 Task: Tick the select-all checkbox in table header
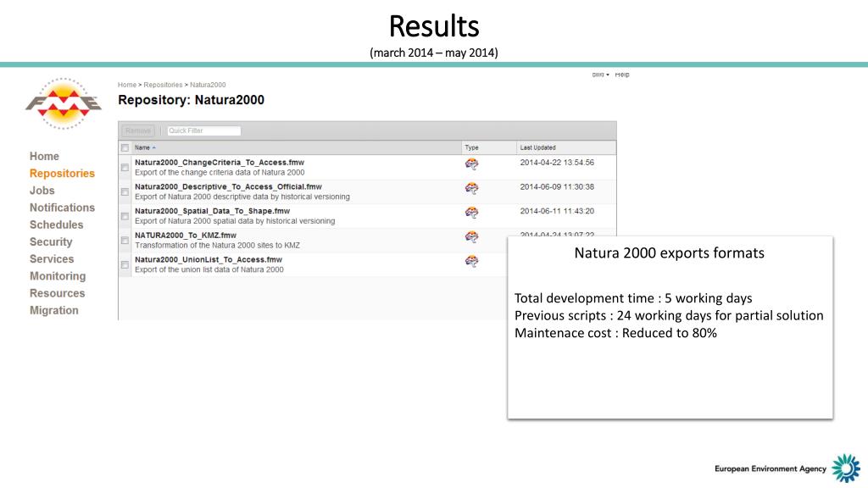tap(125, 147)
